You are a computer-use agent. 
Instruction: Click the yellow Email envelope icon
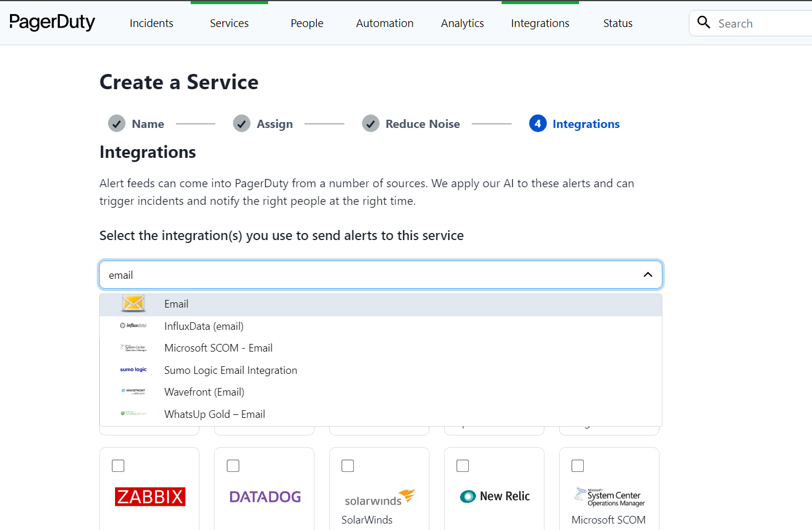pyautogui.click(x=134, y=303)
